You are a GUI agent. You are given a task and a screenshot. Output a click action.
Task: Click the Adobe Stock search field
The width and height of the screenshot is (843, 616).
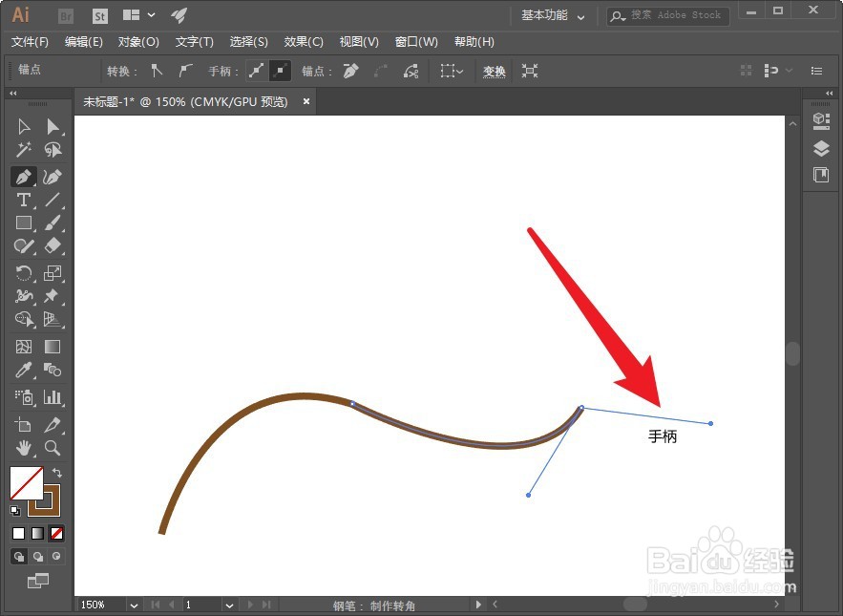[x=668, y=15]
